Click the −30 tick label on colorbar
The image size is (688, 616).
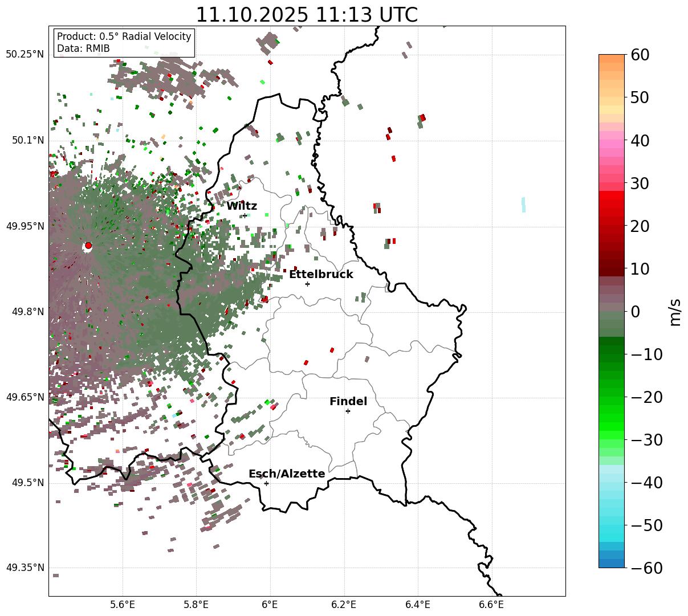coord(647,439)
